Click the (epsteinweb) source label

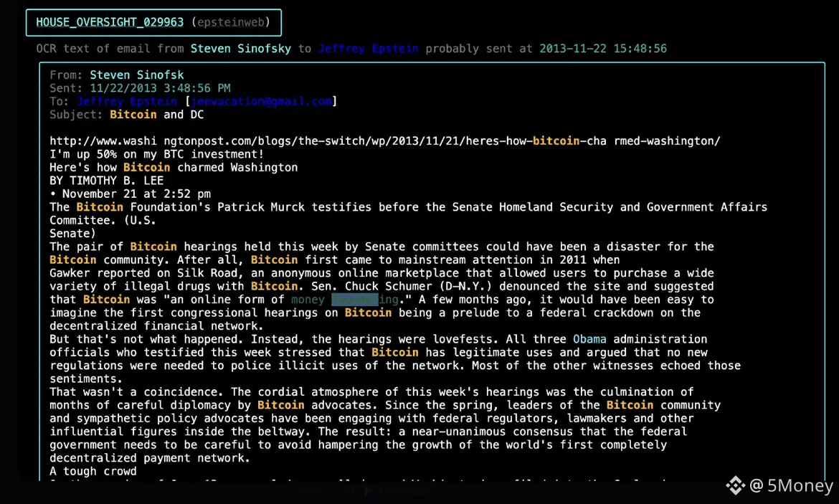coord(231,22)
